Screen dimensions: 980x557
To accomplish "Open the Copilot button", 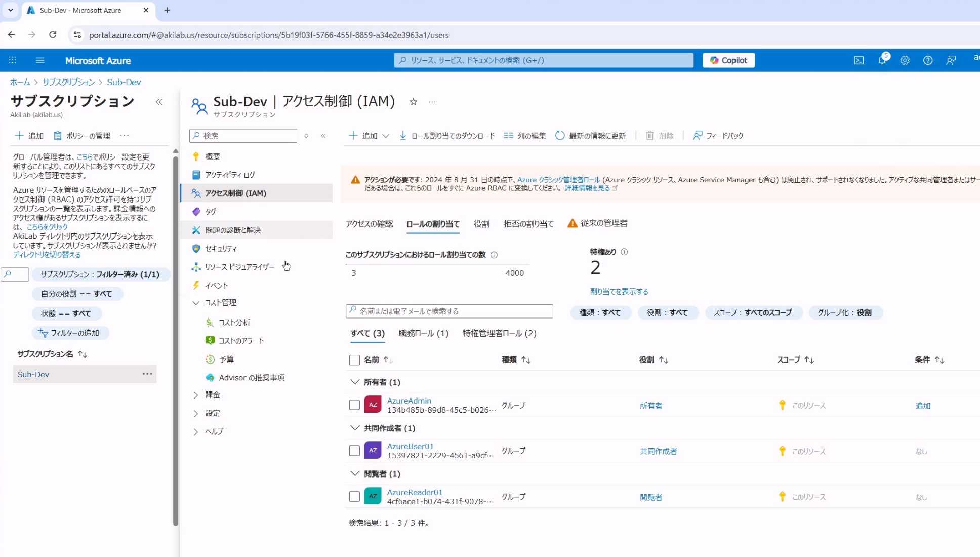I will 728,60.
